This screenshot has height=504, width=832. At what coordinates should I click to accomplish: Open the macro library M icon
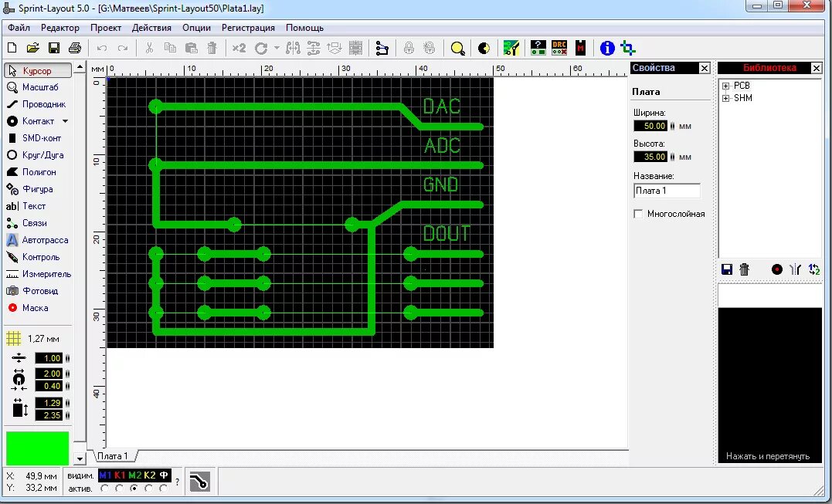pos(580,48)
